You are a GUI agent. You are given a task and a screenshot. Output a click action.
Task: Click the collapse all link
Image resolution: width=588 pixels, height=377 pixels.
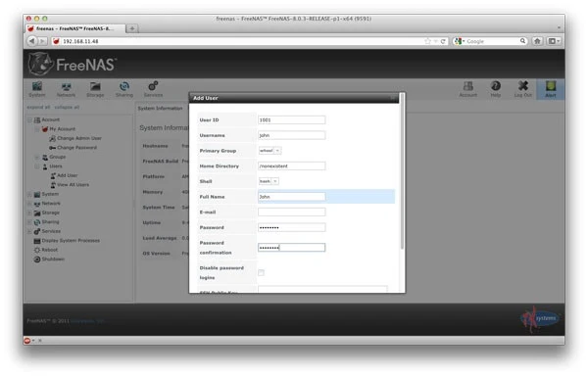tap(67, 107)
